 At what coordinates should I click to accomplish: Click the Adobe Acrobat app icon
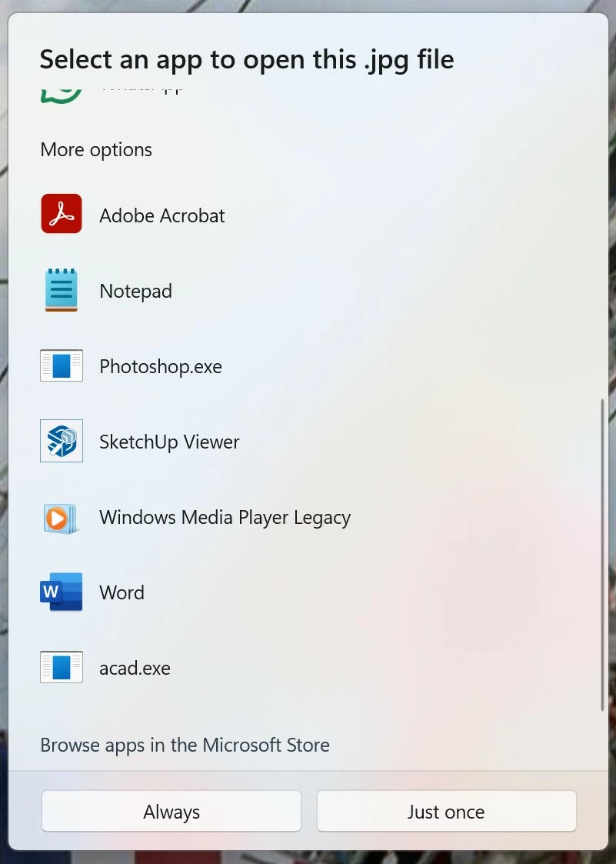pos(62,214)
